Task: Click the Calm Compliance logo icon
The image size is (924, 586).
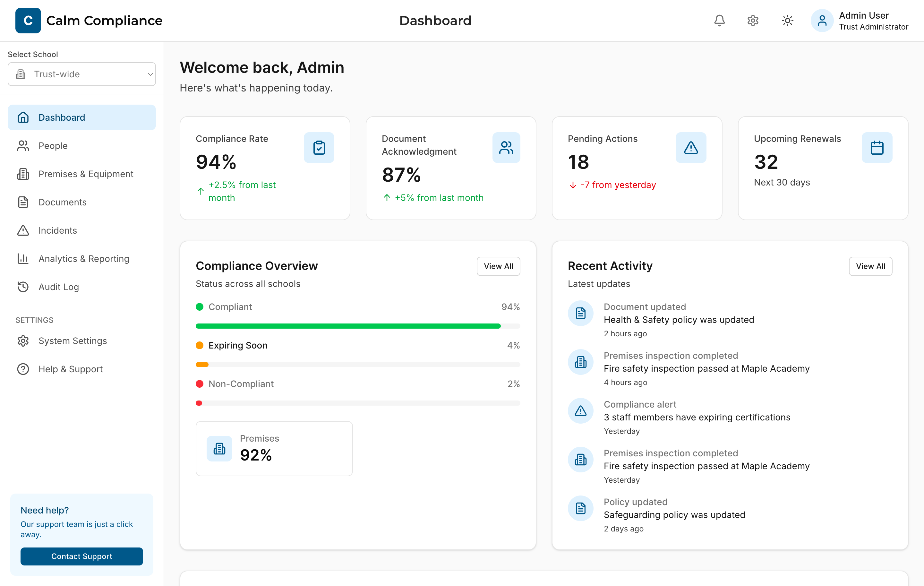Action: pos(28,20)
